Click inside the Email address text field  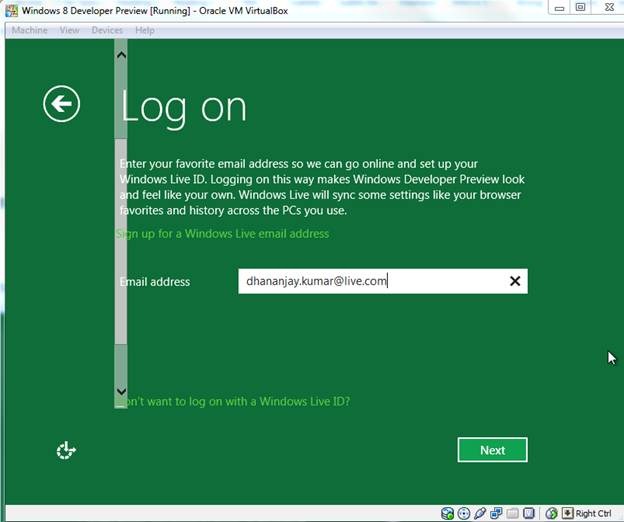point(370,281)
